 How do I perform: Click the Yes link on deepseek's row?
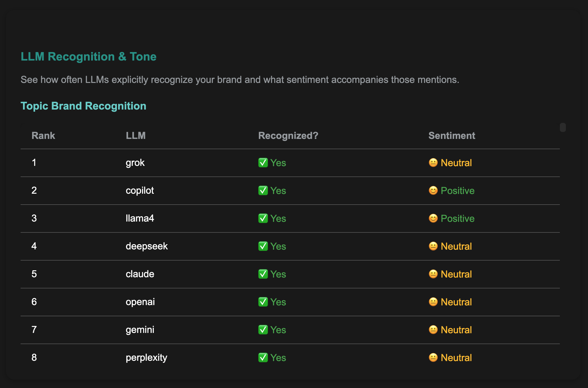coord(278,246)
